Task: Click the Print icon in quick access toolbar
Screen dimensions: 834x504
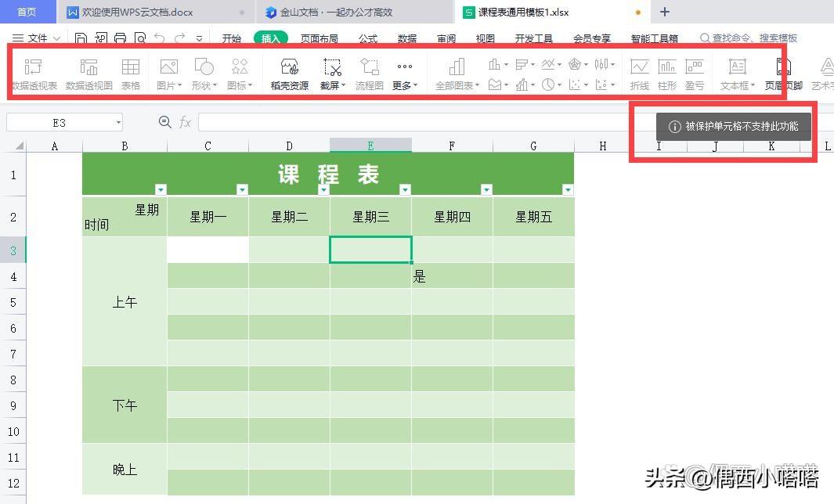Action: pyautogui.click(x=121, y=38)
